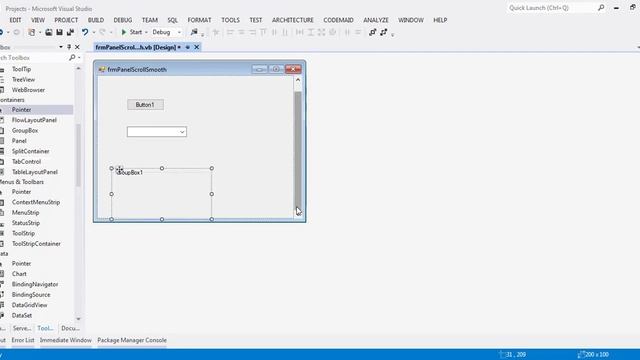This screenshot has height=360, width=640.
Task: Toggle auto-hide pin on Toolbox panel
Action: [69, 47]
